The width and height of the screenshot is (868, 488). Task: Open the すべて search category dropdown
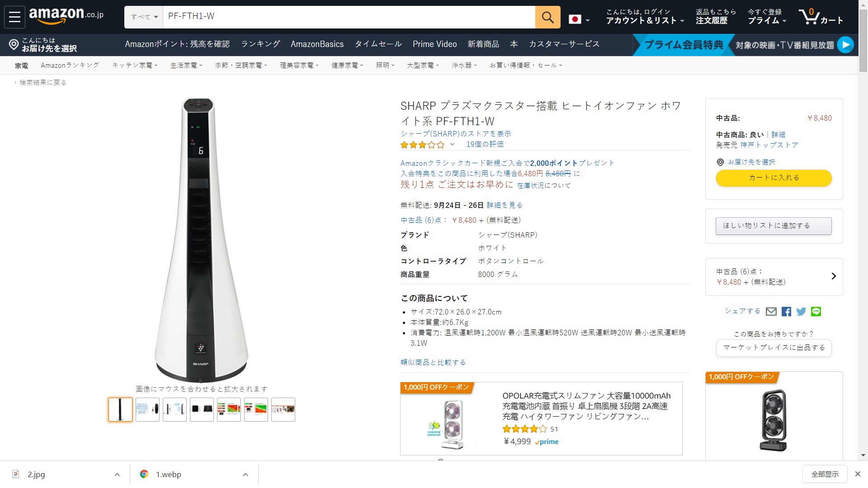tap(143, 17)
